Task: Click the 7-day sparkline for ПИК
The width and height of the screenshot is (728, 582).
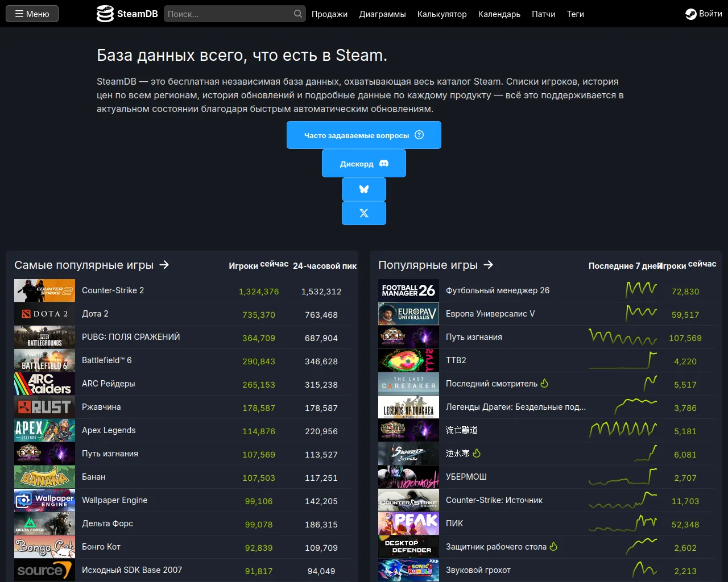Action: click(623, 523)
